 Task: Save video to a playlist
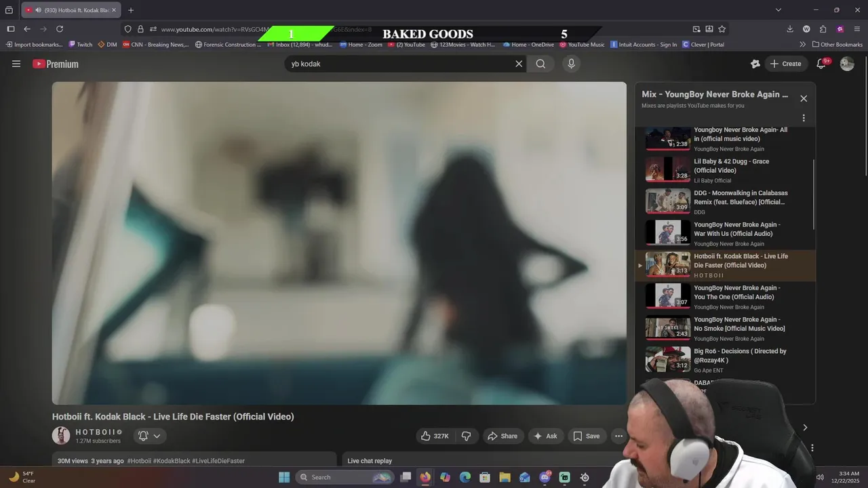click(x=587, y=436)
